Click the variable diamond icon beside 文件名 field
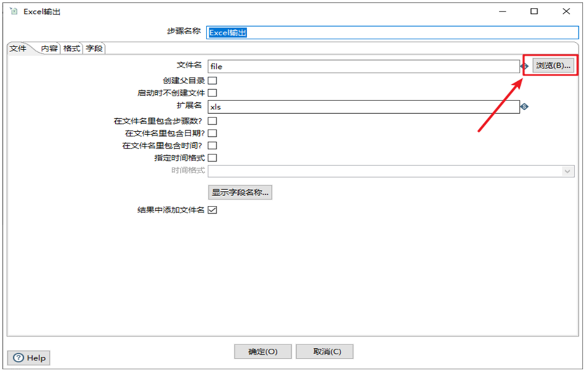588x376 pixels. (x=524, y=67)
